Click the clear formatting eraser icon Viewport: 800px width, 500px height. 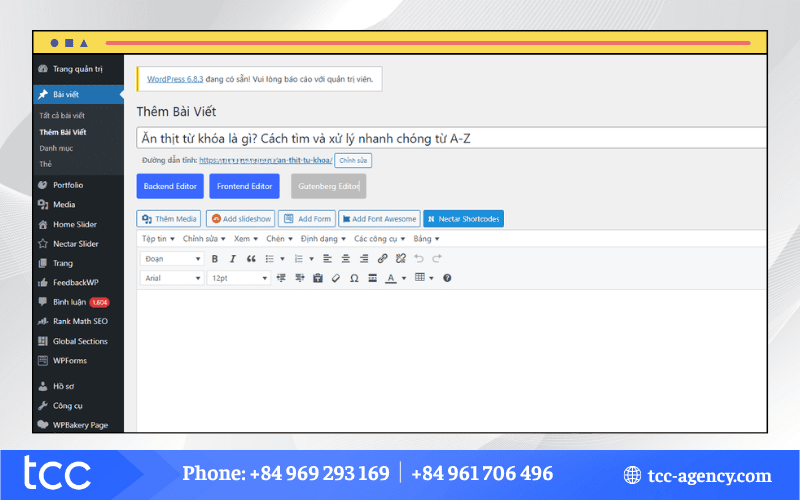(336, 278)
